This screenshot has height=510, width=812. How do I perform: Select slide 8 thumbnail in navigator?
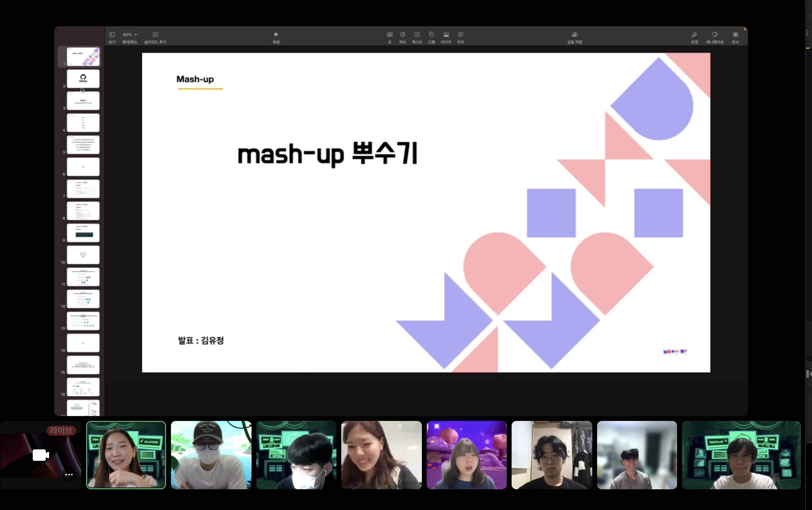[x=83, y=211]
